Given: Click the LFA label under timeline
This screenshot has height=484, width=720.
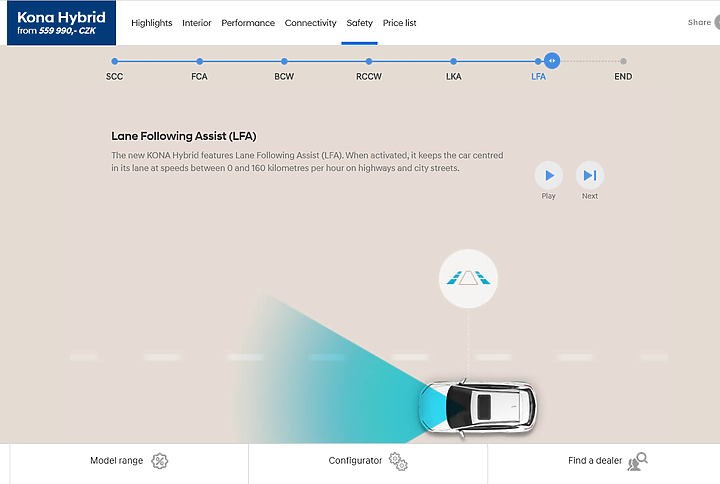Looking at the screenshot, I should click(538, 77).
